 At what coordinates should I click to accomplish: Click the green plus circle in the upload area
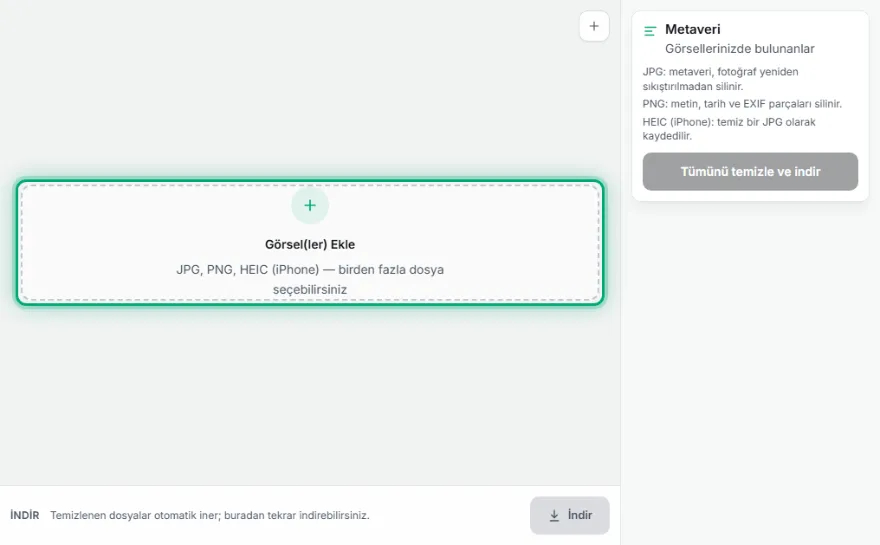pos(310,205)
